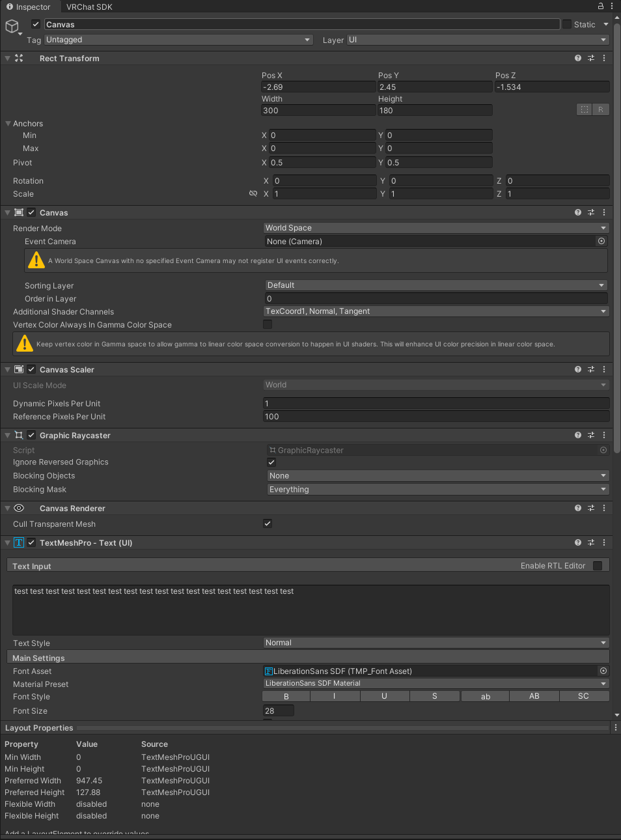621x840 pixels.
Task: Click the Inspector lock icon
Action: tap(601, 6)
